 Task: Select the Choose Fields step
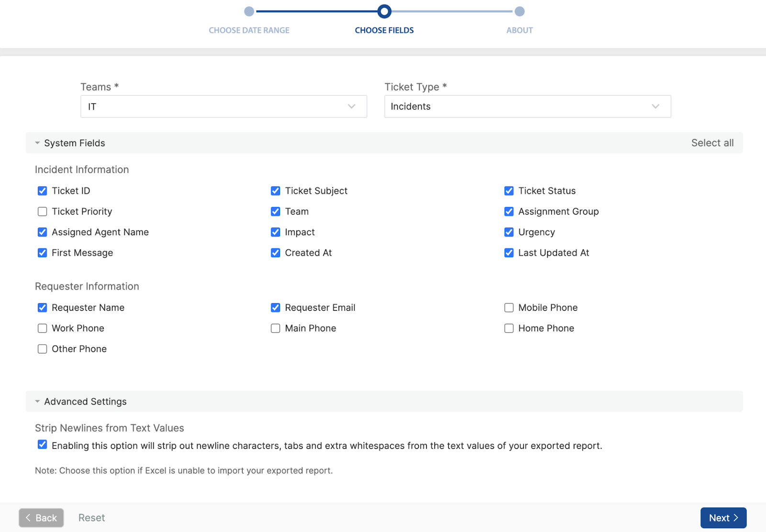point(384,30)
